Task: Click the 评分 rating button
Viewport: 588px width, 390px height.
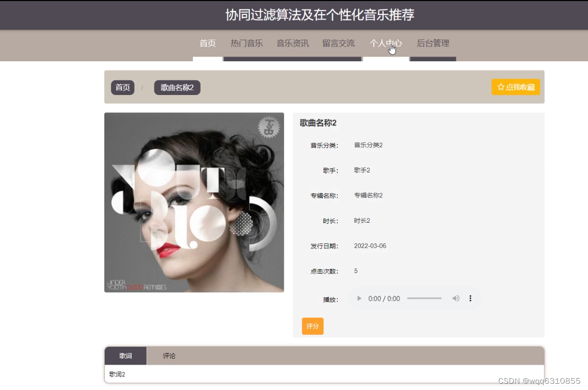Action: 312,326
